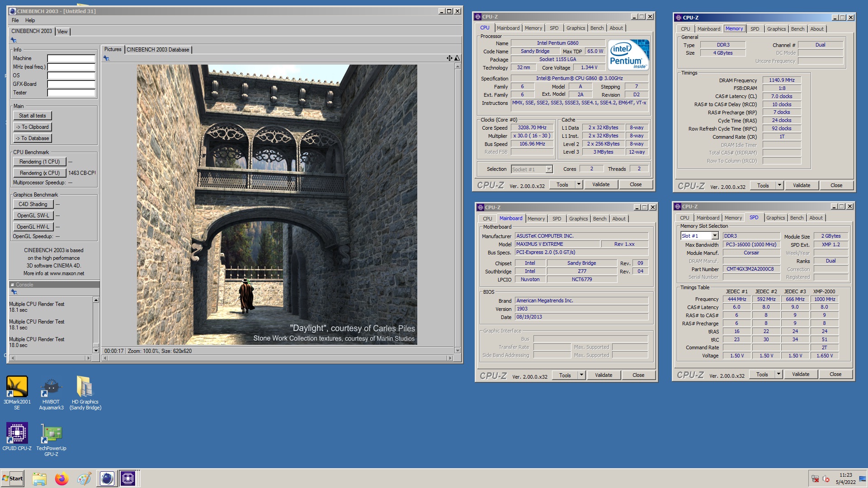Open CINEBENCH 2003 Database tab
The width and height of the screenshot is (868, 488).
158,50
